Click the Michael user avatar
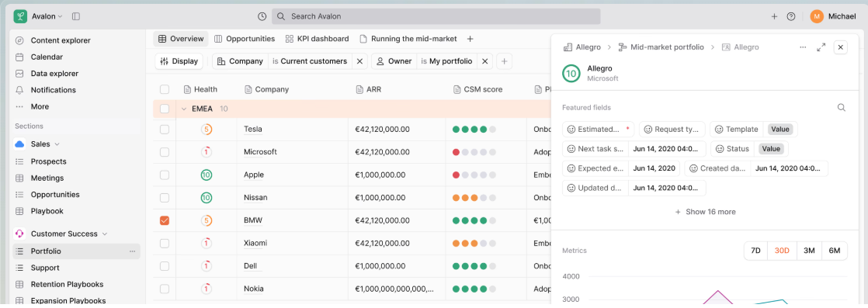Image resolution: width=868 pixels, height=308 pixels. coord(817,16)
